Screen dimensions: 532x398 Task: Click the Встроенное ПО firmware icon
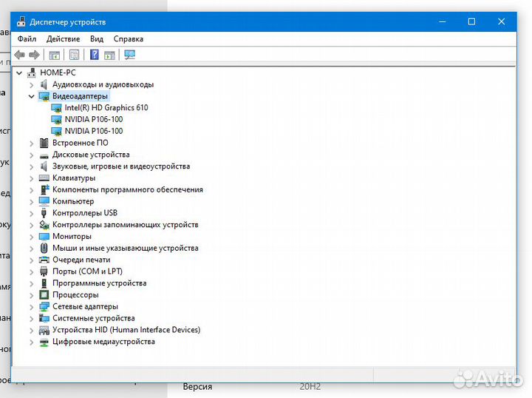point(44,143)
